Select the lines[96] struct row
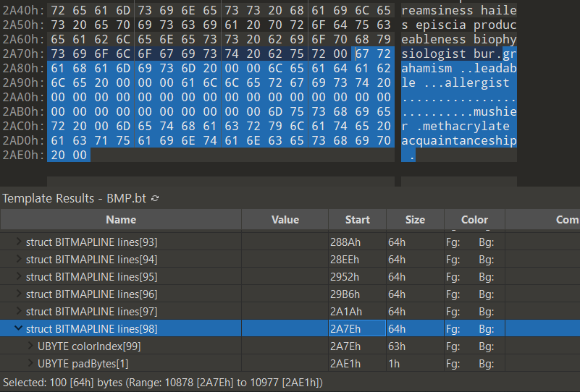The image size is (580, 392). (x=91, y=294)
